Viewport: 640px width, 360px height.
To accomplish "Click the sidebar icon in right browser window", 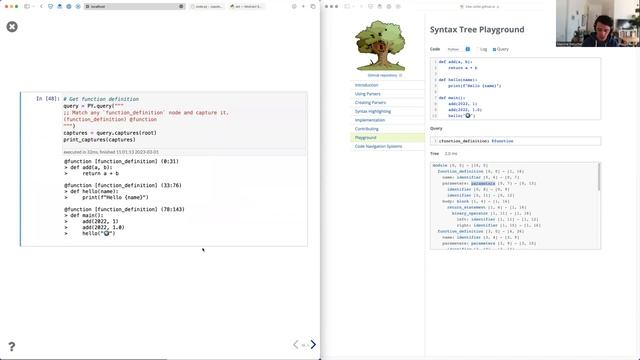I will 347,7.
